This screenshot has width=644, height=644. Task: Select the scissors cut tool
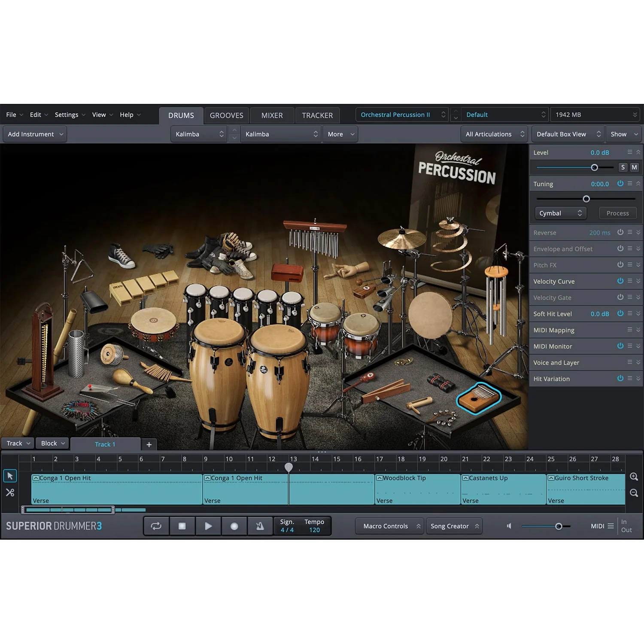click(x=10, y=492)
